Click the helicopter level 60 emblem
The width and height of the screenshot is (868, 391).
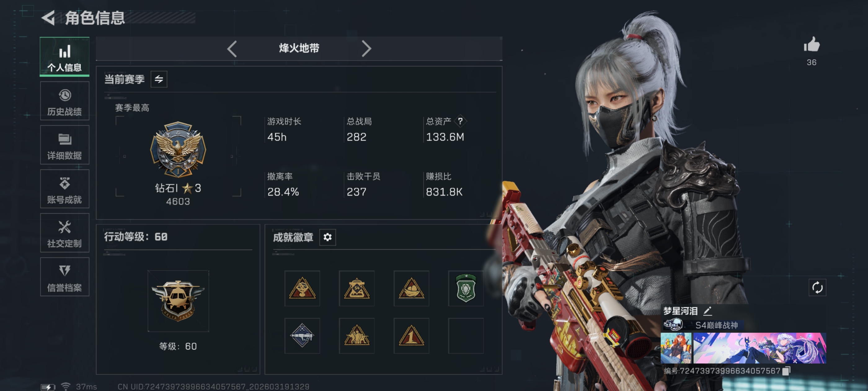(x=178, y=301)
